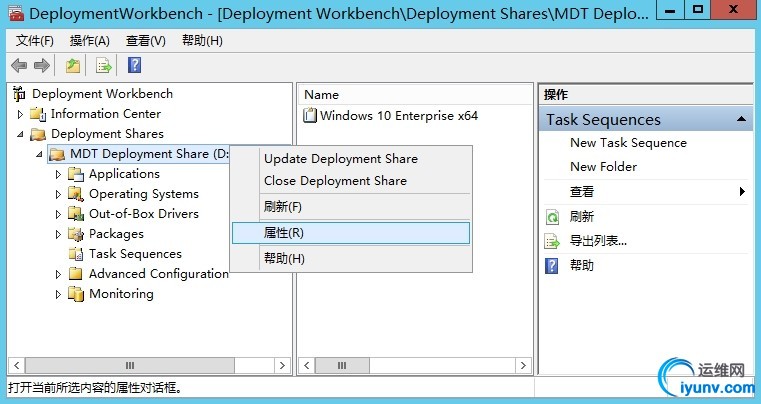This screenshot has height=404, width=761.
Task: Click the Up one level folder icon
Action: [x=72, y=66]
